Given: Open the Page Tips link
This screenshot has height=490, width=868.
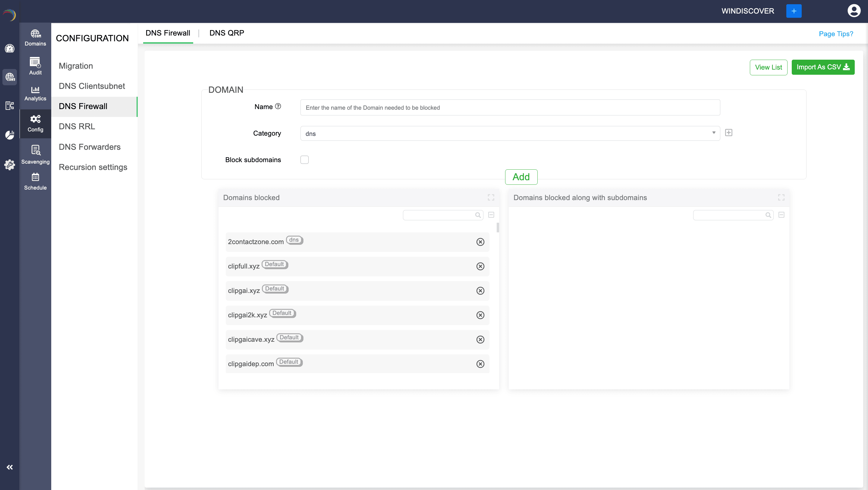Looking at the screenshot, I should click(x=836, y=34).
